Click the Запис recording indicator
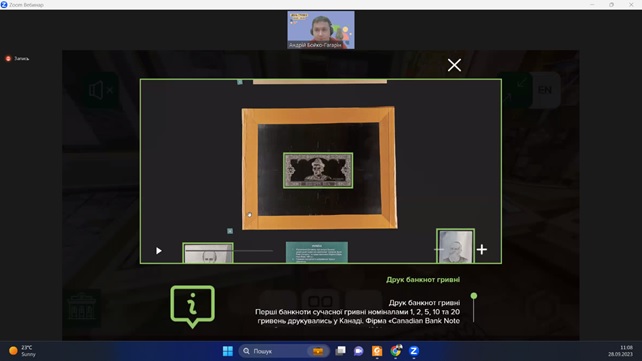This screenshot has height=361, width=642. (17, 59)
